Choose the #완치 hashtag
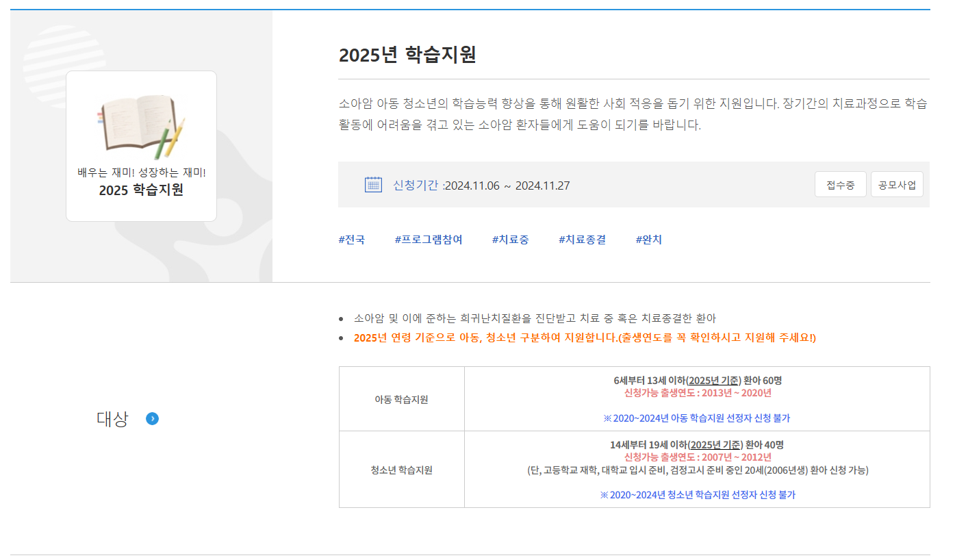This screenshot has width=955, height=560. (x=648, y=240)
